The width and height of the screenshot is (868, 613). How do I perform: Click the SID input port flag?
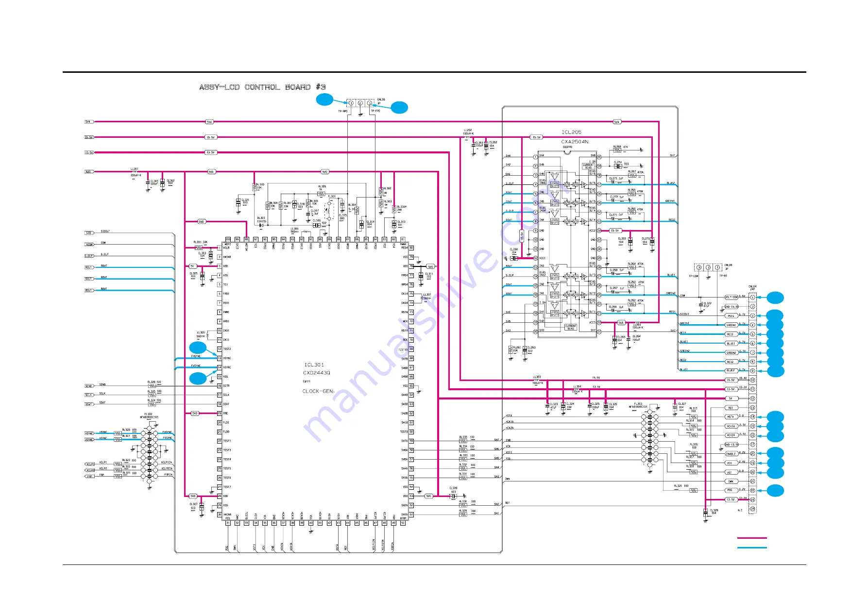tap(89, 233)
